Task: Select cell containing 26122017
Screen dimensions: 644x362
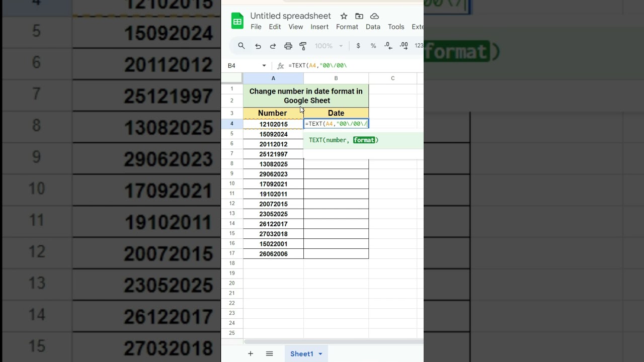Action: tap(273, 224)
